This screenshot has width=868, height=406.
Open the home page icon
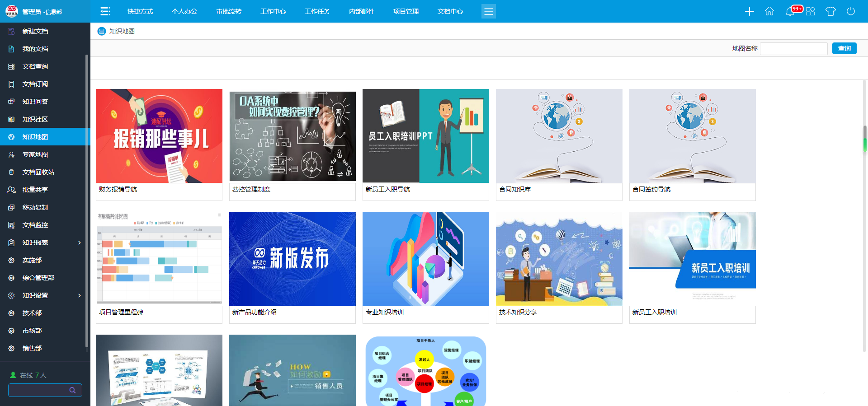769,11
